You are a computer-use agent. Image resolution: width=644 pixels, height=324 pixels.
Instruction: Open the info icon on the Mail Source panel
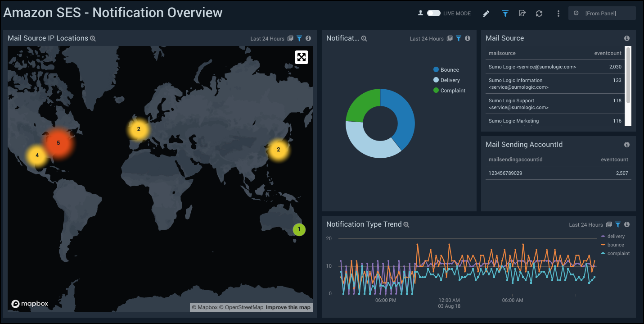click(x=626, y=38)
